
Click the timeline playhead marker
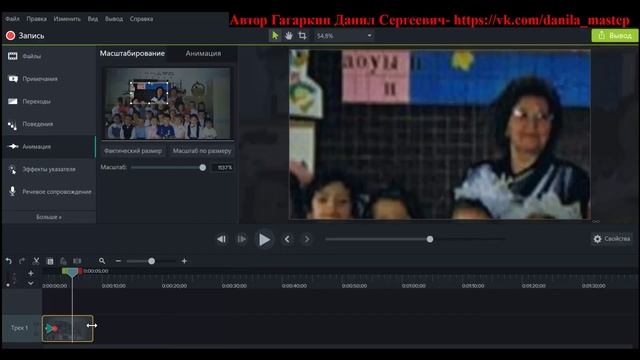pos(72,272)
